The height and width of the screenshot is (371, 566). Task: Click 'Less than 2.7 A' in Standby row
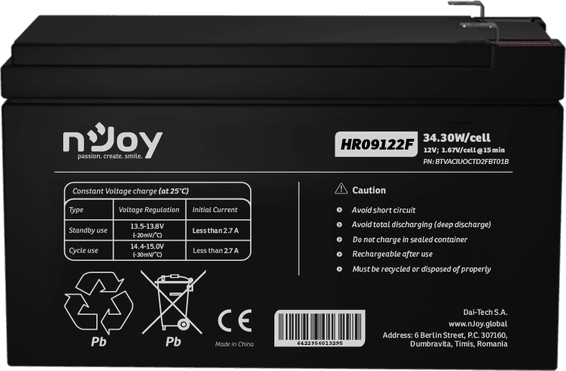click(215, 231)
